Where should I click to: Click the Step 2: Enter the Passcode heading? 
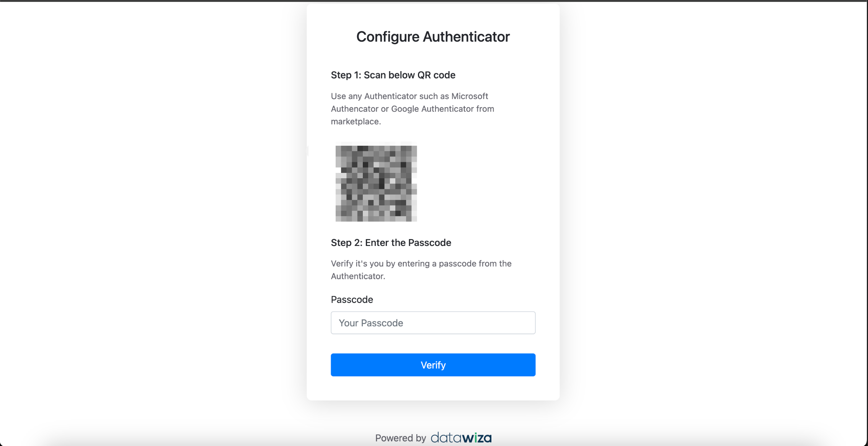pos(391,243)
